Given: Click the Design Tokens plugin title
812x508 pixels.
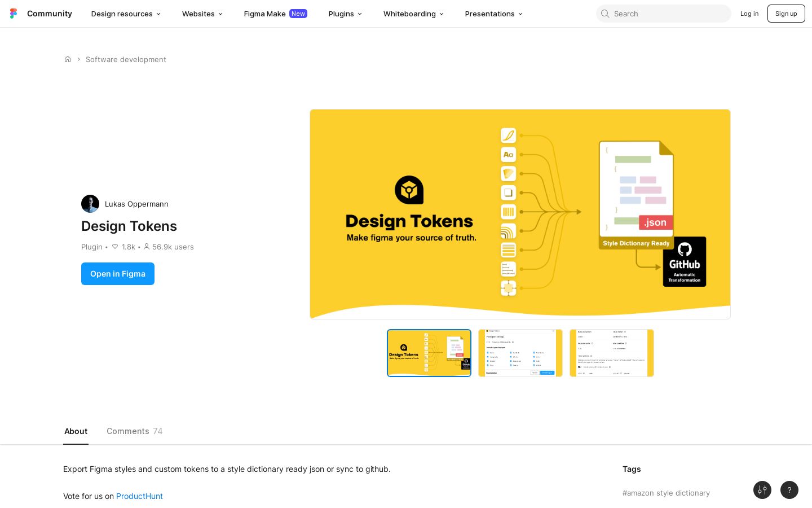Looking at the screenshot, I should pos(129,226).
